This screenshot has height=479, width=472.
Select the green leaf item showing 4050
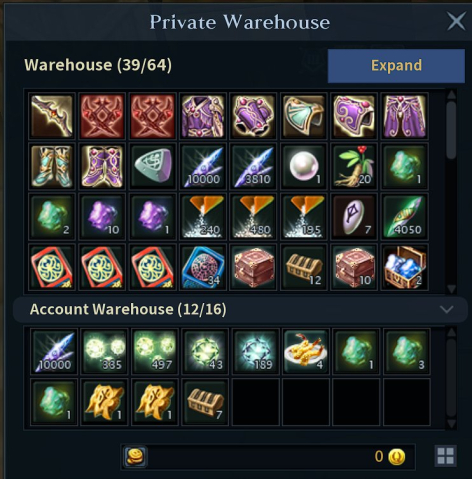(405, 217)
